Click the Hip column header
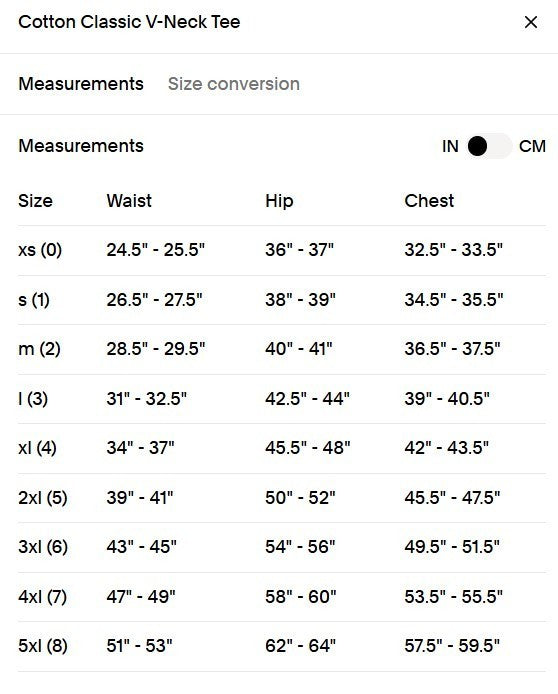The width and height of the screenshot is (558, 694). click(x=279, y=200)
